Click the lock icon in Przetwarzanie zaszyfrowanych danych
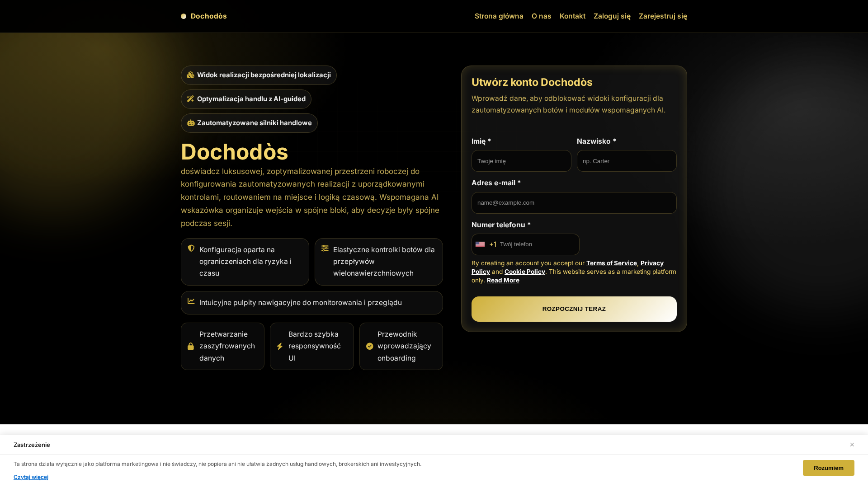 click(191, 346)
